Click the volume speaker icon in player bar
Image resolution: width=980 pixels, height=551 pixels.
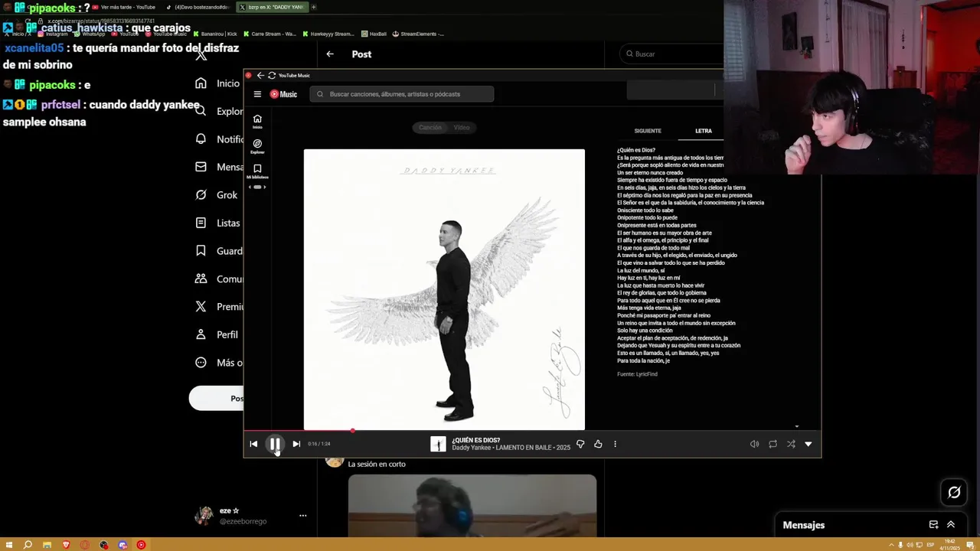pyautogui.click(x=754, y=444)
